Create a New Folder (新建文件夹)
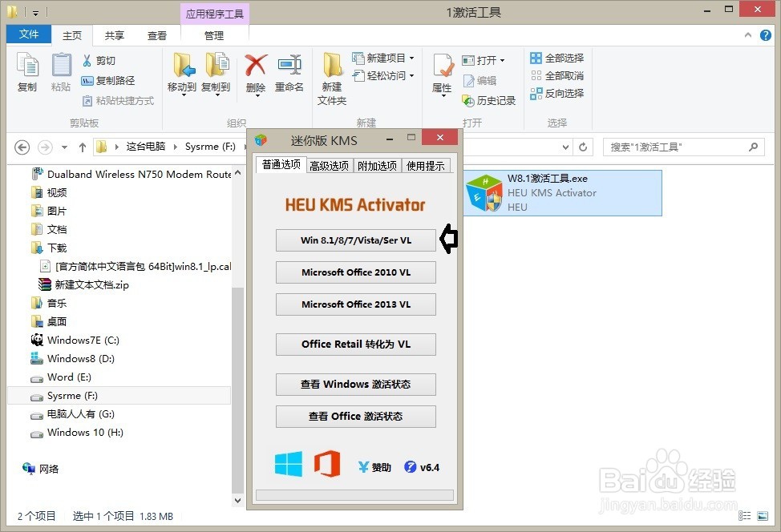This screenshot has width=781, height=532. [x=332, y=79]
